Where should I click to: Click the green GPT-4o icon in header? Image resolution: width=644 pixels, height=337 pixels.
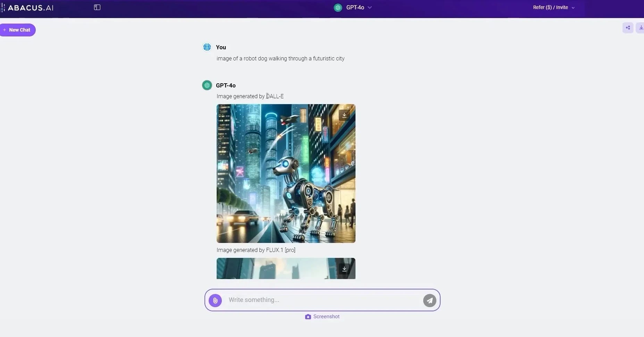tap(338, 7)
